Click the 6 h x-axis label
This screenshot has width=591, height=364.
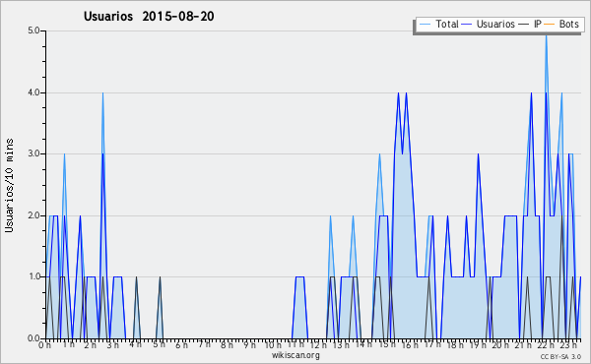tap(181, 345)
